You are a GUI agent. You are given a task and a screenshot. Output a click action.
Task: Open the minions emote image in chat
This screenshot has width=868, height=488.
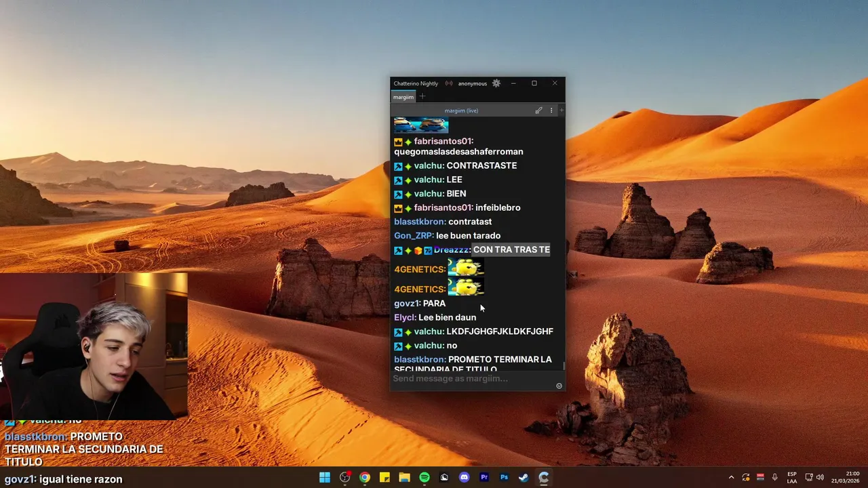point(421,125)
